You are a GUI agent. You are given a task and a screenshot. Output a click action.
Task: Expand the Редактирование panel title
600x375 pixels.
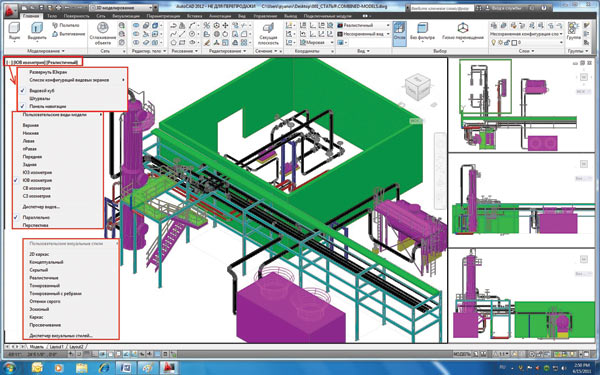(x=228, y=51)
